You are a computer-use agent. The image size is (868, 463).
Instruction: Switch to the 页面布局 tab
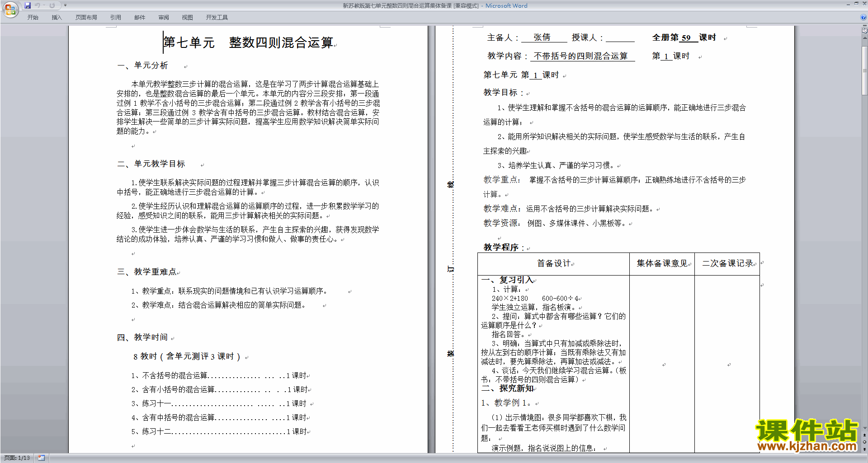tap(86, 18)
